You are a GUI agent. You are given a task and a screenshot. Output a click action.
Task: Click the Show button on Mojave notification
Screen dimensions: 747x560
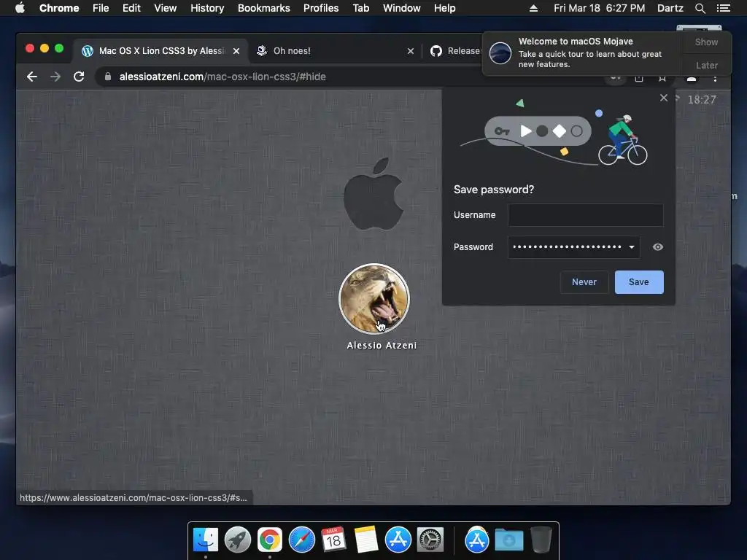(706, 42)
